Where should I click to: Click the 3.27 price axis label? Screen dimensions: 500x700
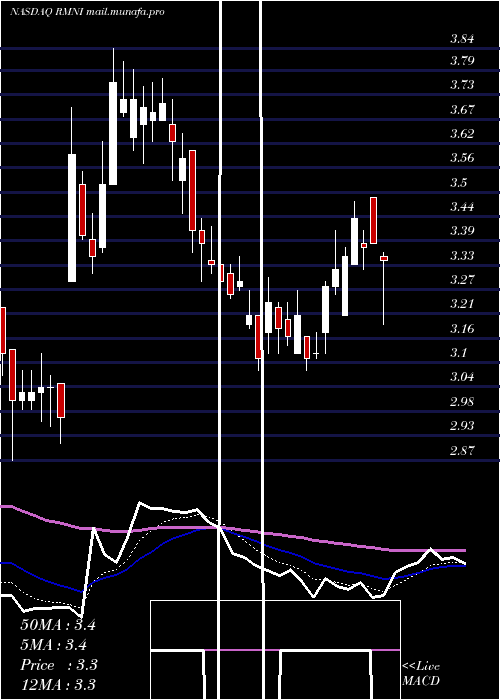click(462, 279)
